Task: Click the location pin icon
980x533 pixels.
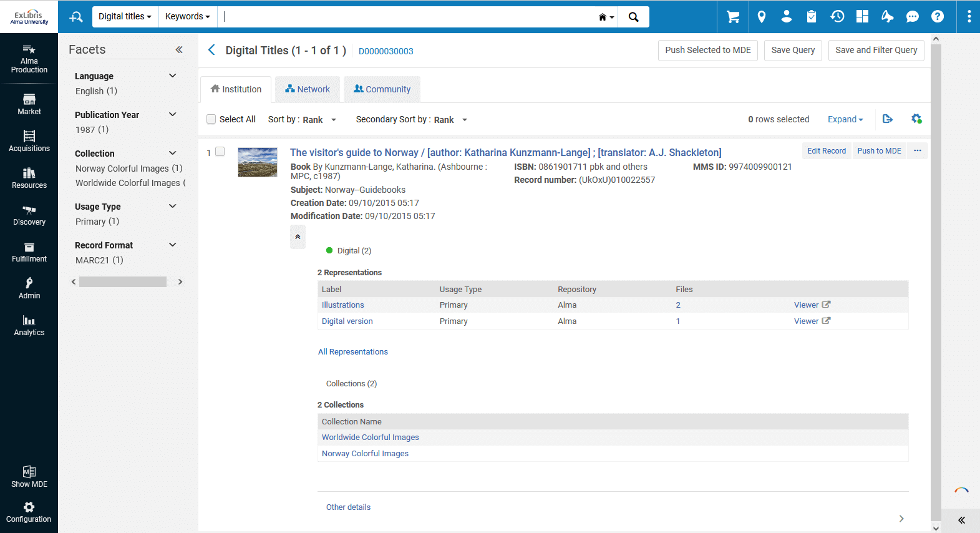Action: pyautogui.click(x=761, y=17)
